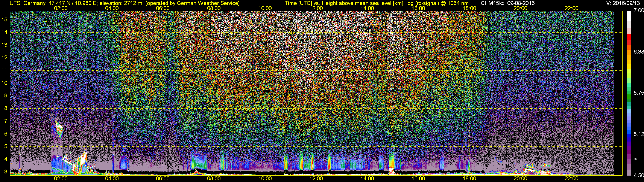Click the "4.50" value on the color scale
Screen dimensions: 644x182
pos(638,176)
